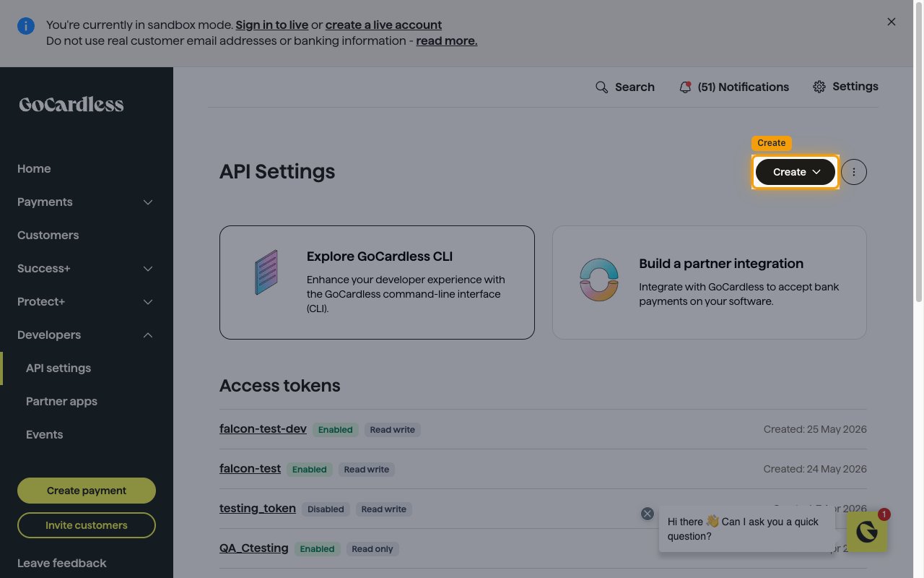Click the Create payment button

tap(87, 491)
